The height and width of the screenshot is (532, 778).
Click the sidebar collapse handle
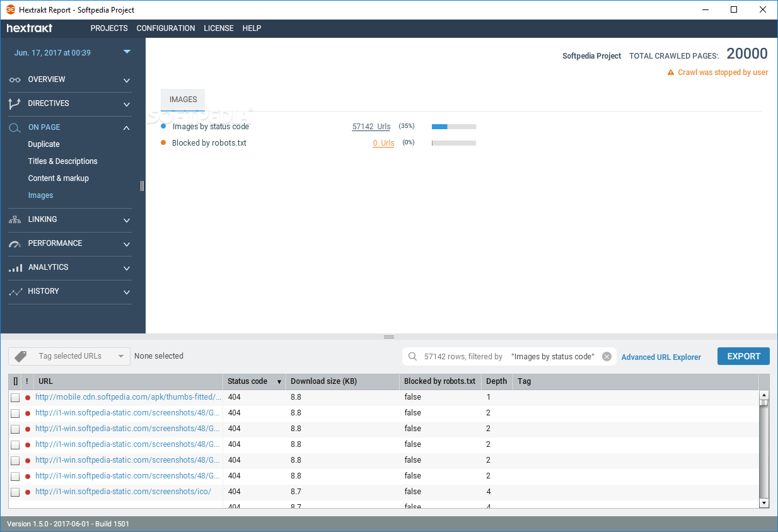coord(142,186)
